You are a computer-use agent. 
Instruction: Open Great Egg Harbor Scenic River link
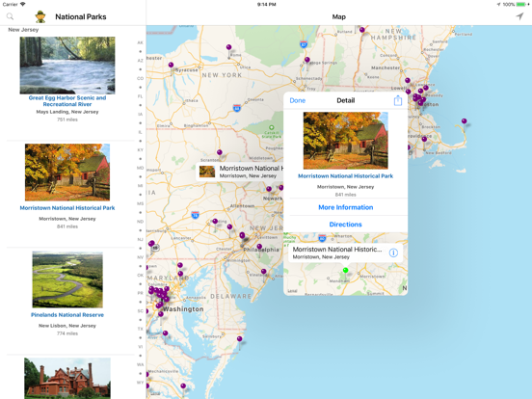pyautogui.click(x=67, y=101)
